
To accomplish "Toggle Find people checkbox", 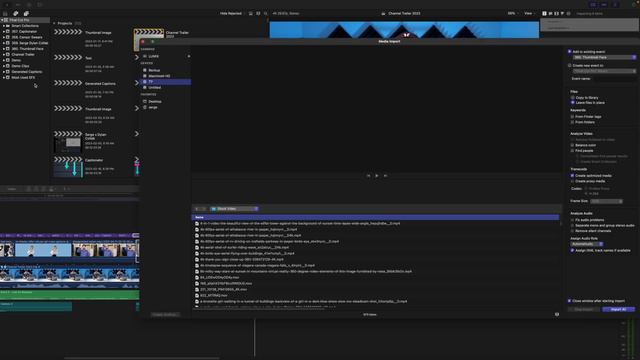I will pyautogui.click(x=572, y=151).
